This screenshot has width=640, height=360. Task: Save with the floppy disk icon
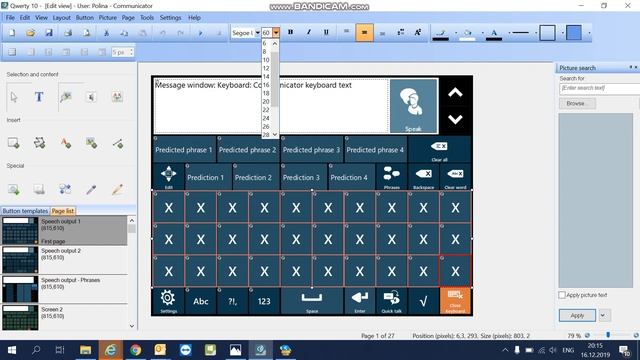coord(49,33)
